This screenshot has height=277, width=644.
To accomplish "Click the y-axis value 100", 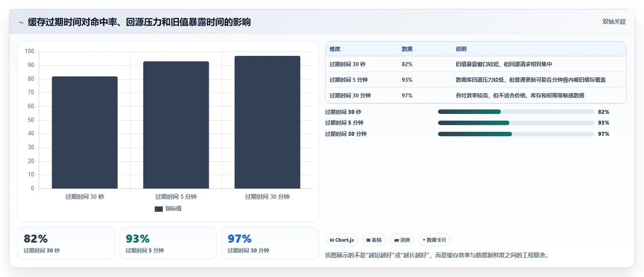I will coord(29,51).
